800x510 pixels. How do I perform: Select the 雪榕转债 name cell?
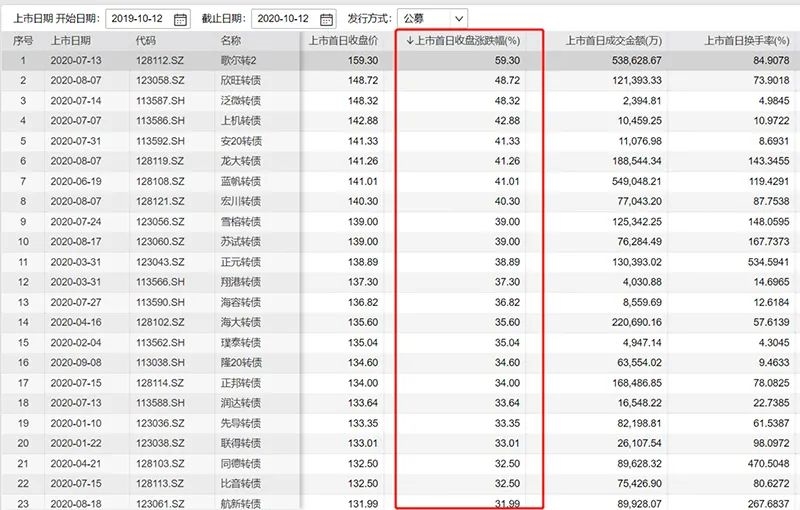coord(241,221)
